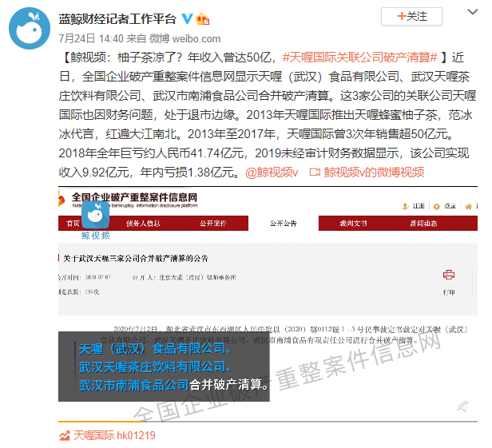The height and width of the screenshot is (448, 492).
Task: Open the 裁判文书 tab
Action: click(353, 224)
